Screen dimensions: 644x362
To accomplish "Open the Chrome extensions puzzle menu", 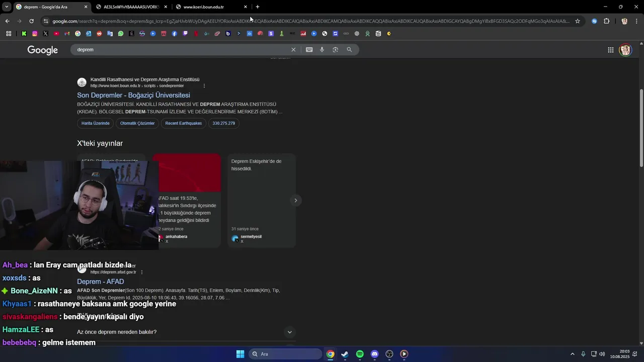I will [606, 21].
